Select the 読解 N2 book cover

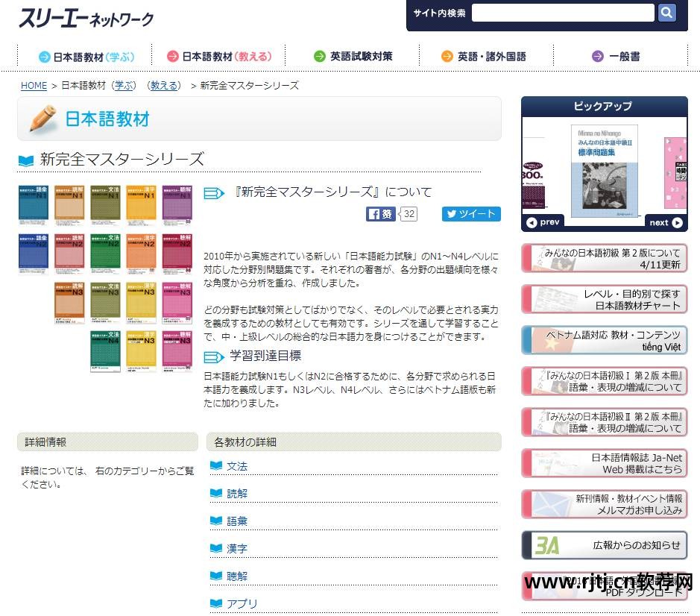(x=69, y=254)
